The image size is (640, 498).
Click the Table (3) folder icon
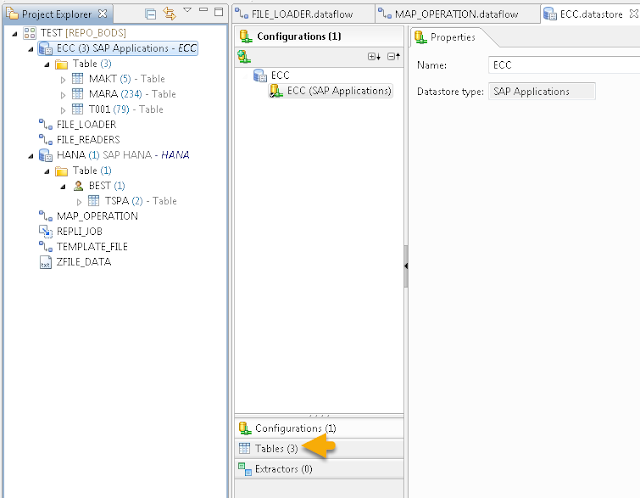(x=61, y=64)
